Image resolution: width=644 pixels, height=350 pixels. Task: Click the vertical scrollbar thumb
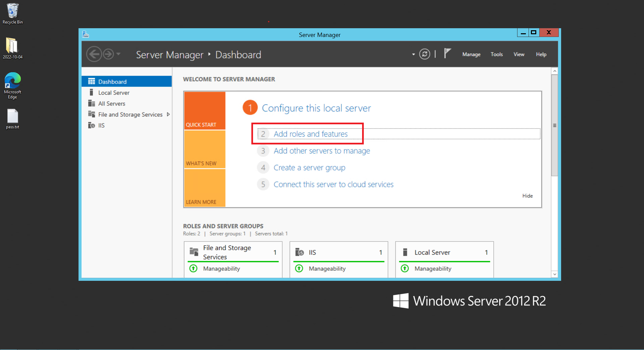(x=554, y=125)
